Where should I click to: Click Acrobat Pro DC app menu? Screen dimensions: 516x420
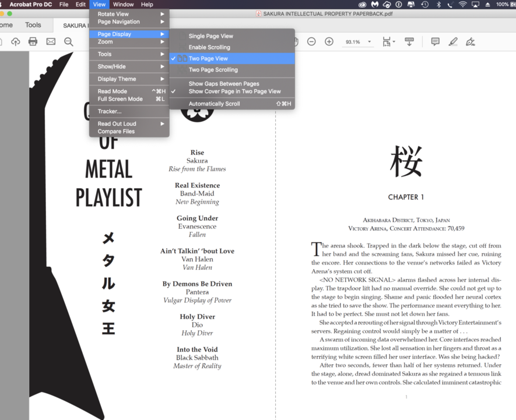30,4
